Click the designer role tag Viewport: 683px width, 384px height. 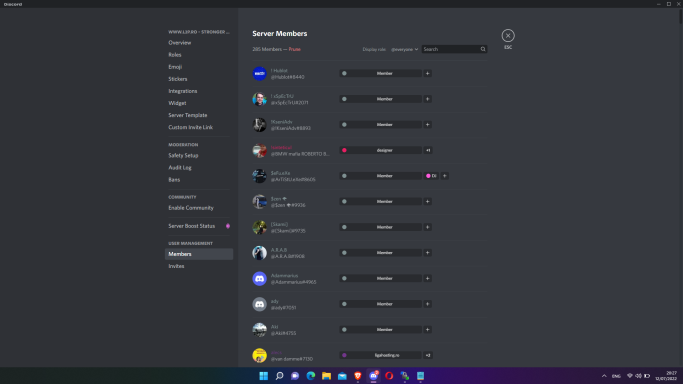point(380,150)
